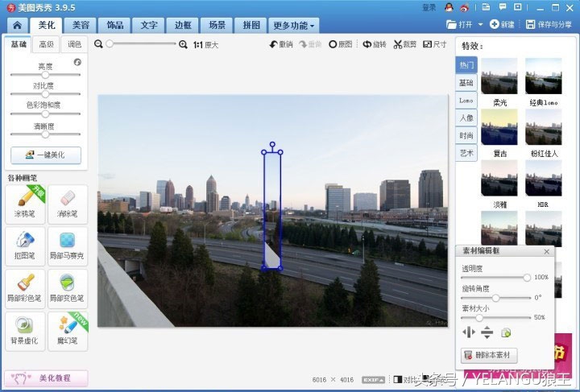Apply the 柔光 soft light effect thumbnail
Screen dimensions: 580x392
point(499,76)
